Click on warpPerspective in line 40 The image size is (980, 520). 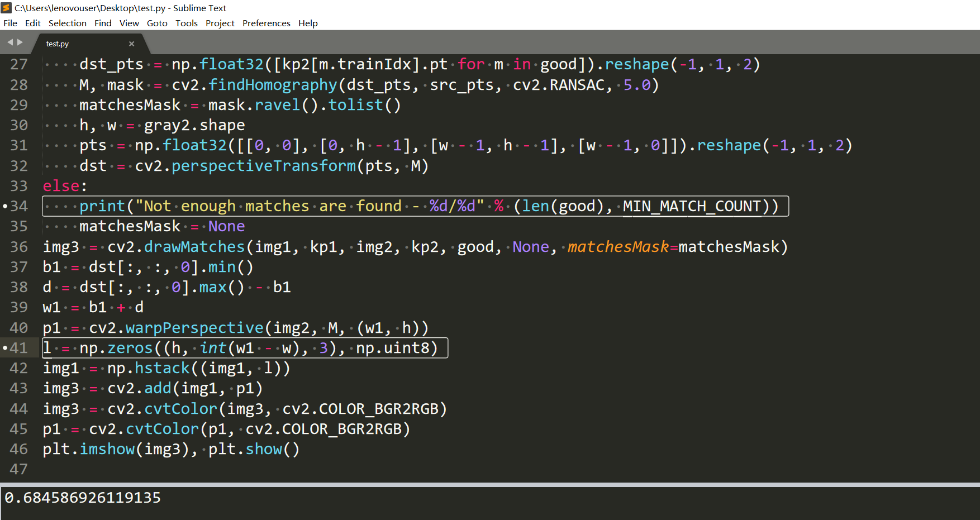(194, 328)
